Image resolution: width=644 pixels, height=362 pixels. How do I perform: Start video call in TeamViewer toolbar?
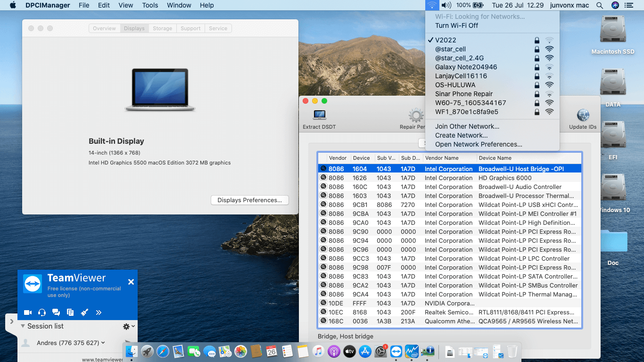28,312
